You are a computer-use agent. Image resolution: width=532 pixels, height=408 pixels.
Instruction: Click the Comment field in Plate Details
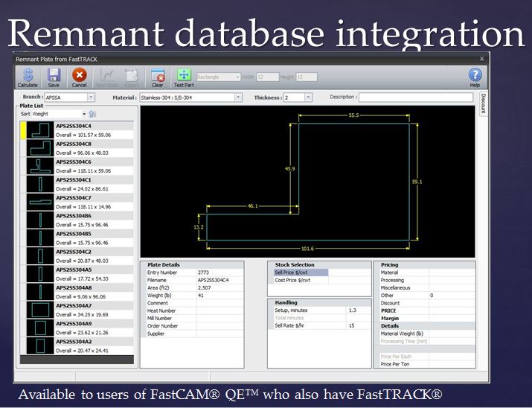point(219,303)
